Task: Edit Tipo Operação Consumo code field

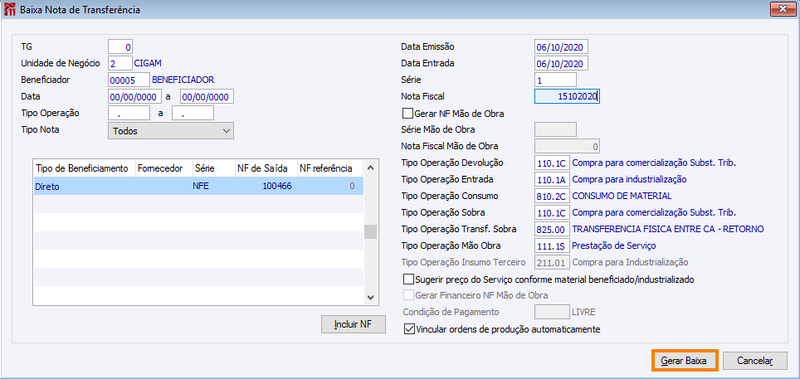Action: click(x=552, y=196)
